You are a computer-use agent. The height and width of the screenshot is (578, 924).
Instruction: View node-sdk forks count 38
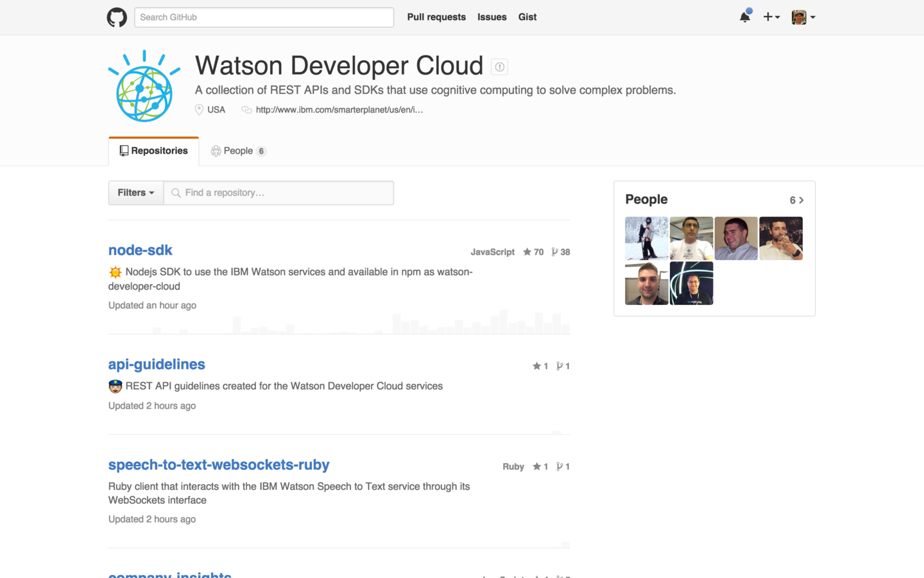[x=561, y=252]
